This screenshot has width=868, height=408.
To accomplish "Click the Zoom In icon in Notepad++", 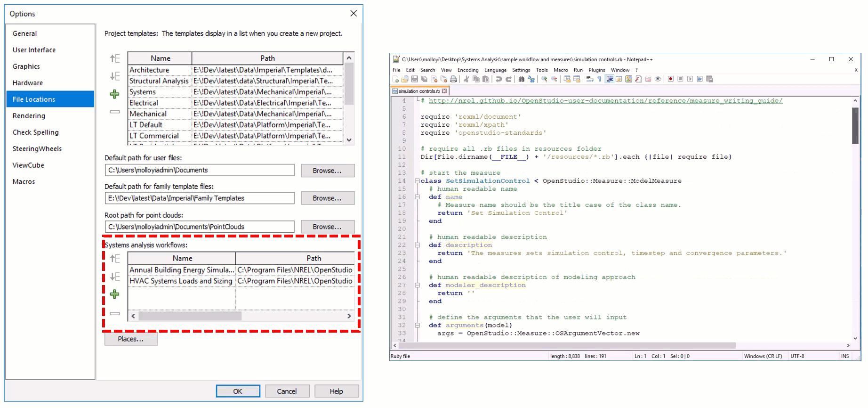I will [x=544, y=79].
